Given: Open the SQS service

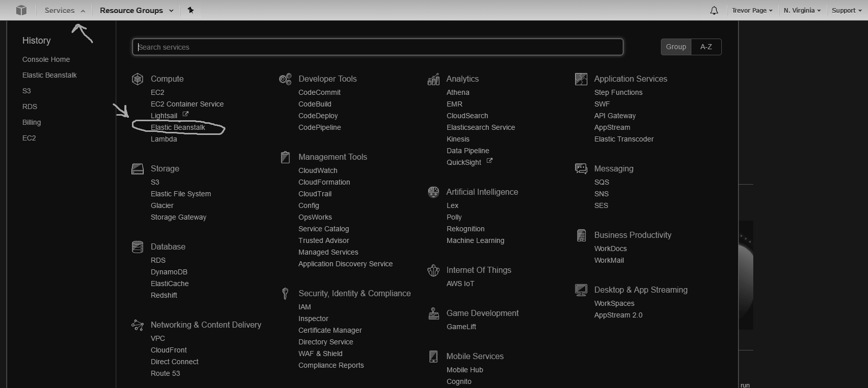Looking at the screenshot, I should tap(602, 182).
